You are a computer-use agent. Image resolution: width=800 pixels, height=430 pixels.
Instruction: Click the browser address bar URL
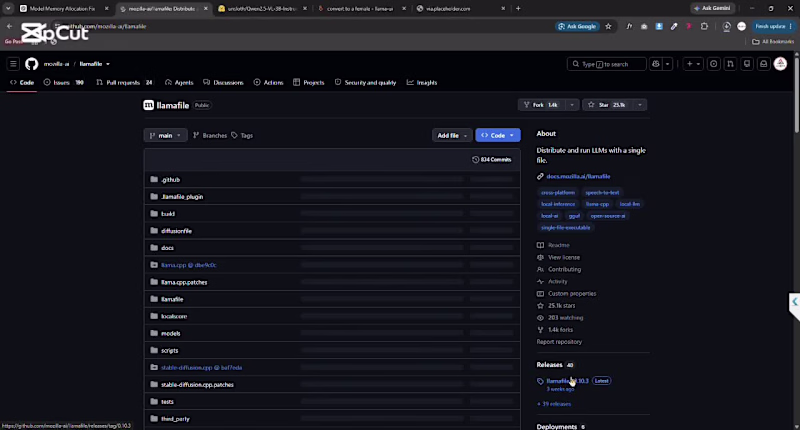pyautogui.click(x=106, y=27)
